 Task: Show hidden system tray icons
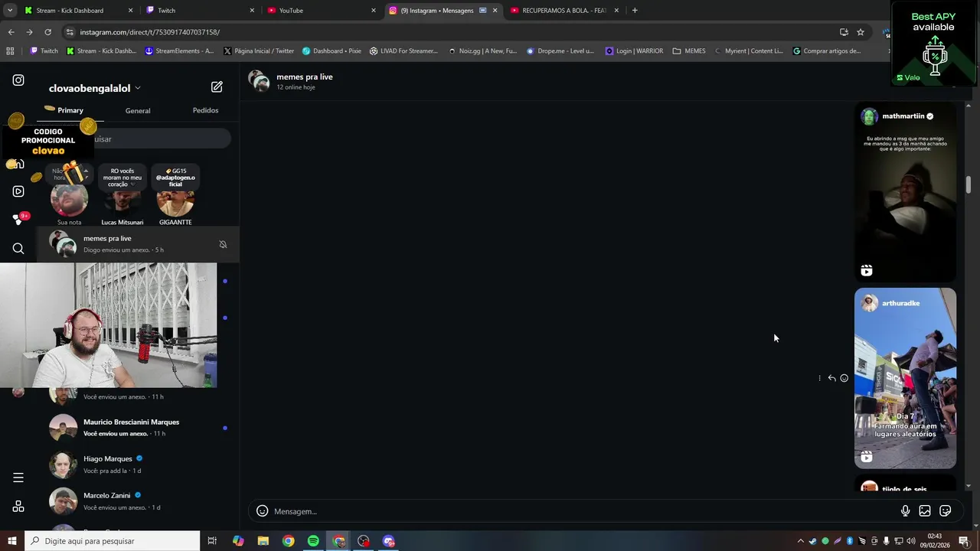coord(801,541)
